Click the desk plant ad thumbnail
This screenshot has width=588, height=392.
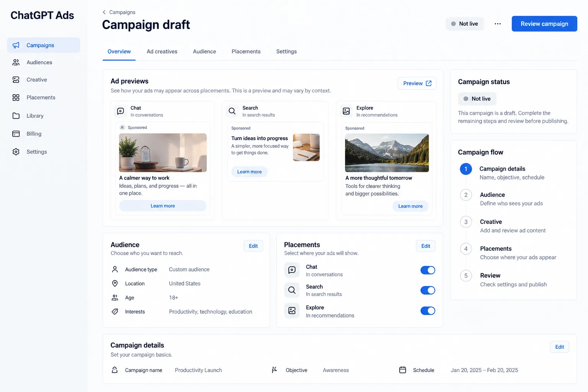coord(163,153)
